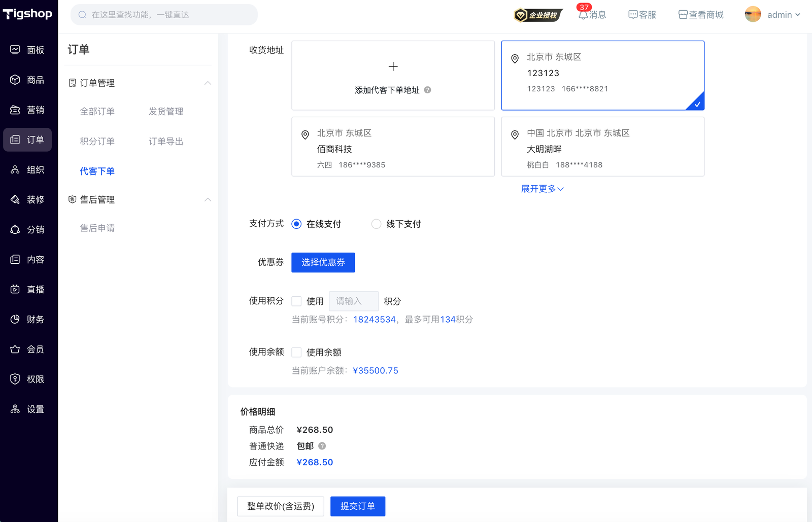Open the admin account dropdown
Image resolution: width=812 pixels, height=522 pixels.
(773, 15)
